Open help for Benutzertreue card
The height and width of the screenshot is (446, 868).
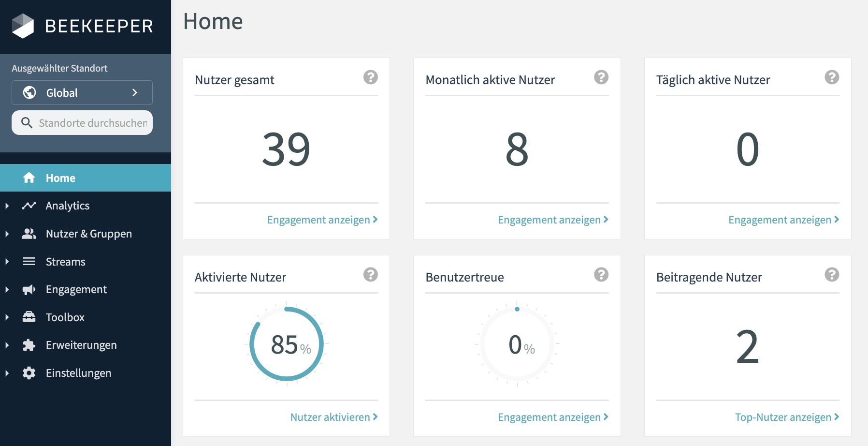[x=601, y=275]
